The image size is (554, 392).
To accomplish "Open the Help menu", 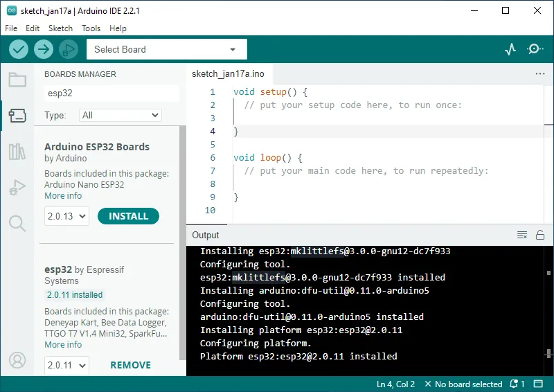I will coord(118,28).
